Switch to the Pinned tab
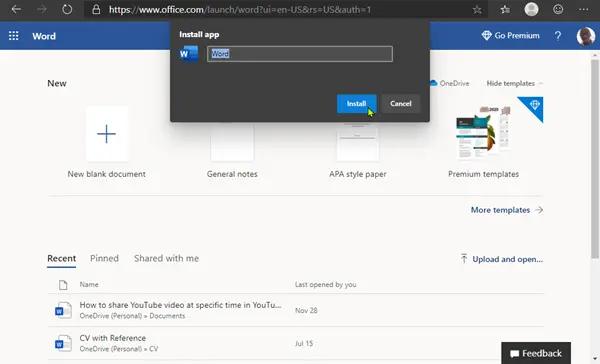Viewport: 600px width, 364px height. 104,258
